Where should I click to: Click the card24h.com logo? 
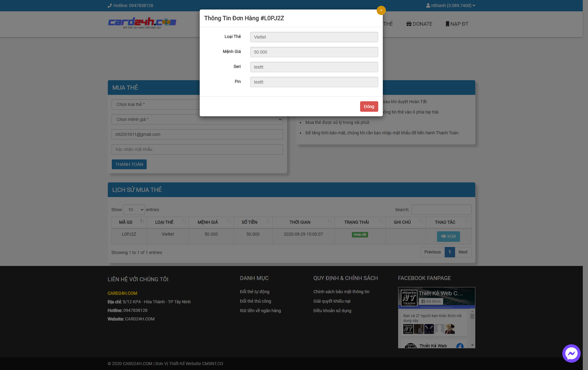click(142, 23)
